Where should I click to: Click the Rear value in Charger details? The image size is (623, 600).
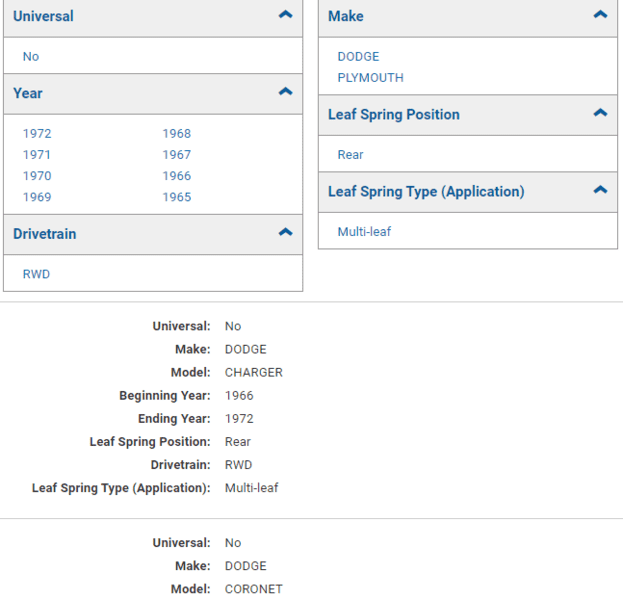238,441
